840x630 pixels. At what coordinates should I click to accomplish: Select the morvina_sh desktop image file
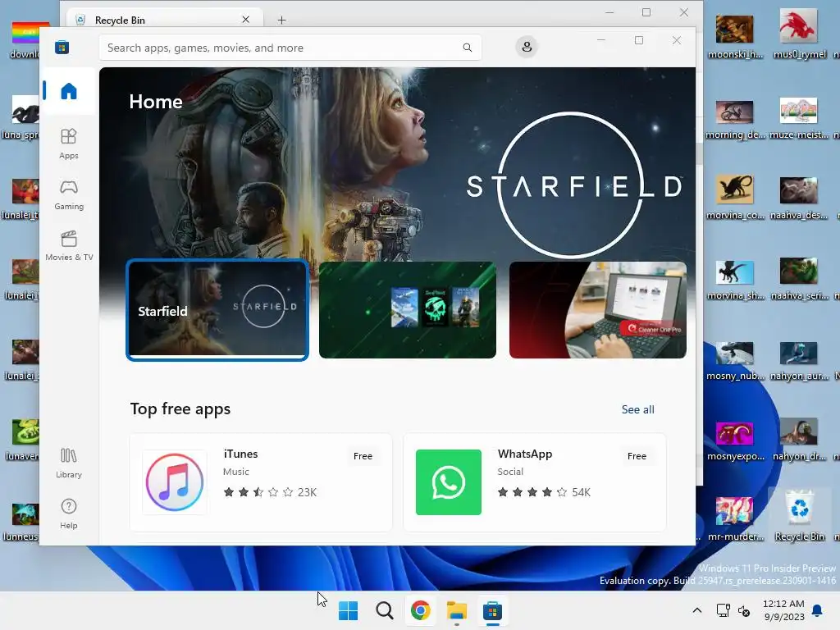(x=735, y=279)
